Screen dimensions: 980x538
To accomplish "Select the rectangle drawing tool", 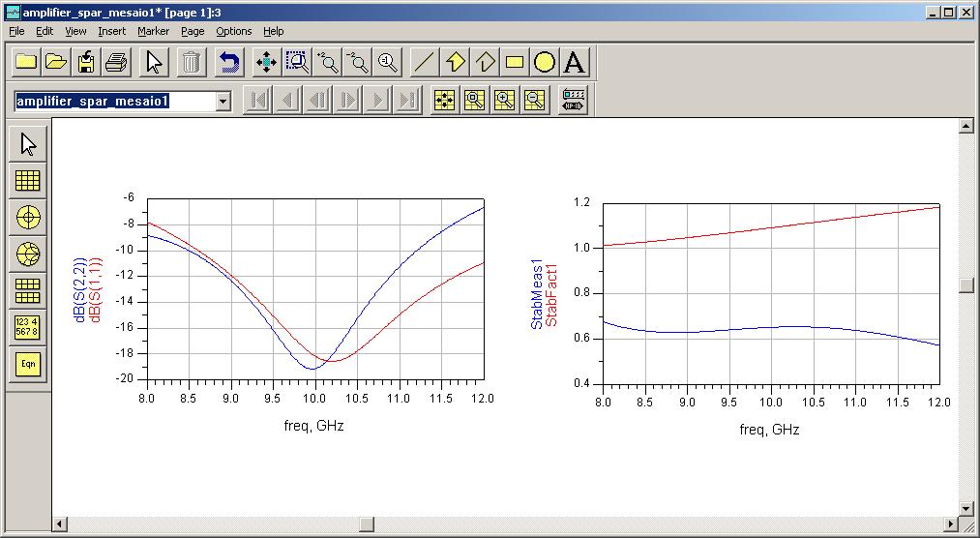I will [515, 63].
